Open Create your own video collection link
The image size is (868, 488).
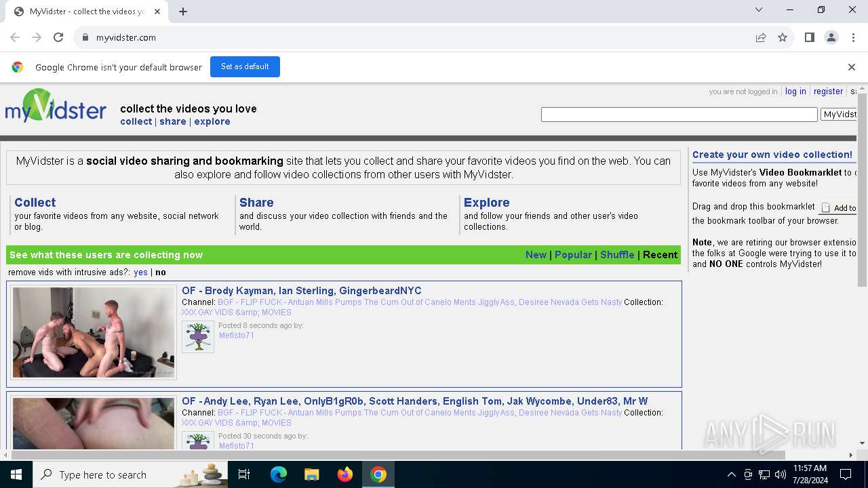coord(772,155)
